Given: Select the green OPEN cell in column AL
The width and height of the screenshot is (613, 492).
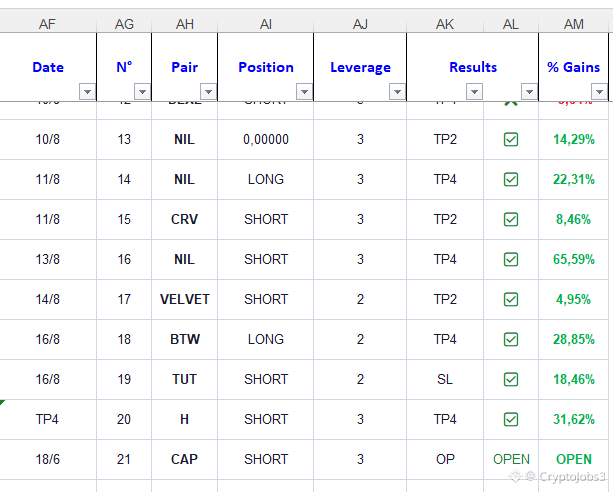Looking at the screenshot, I should (x=511, y=460).
